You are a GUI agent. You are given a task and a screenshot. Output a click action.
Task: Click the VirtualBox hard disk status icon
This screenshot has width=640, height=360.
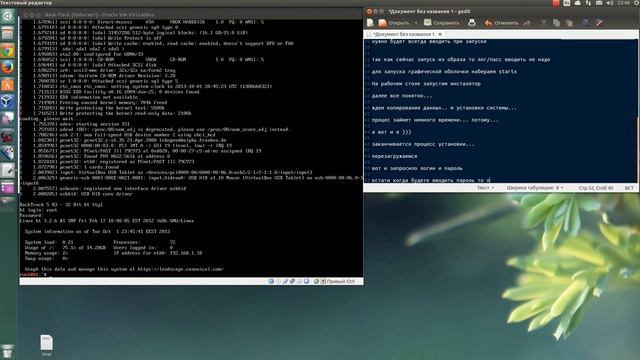(x=271, y=281)
